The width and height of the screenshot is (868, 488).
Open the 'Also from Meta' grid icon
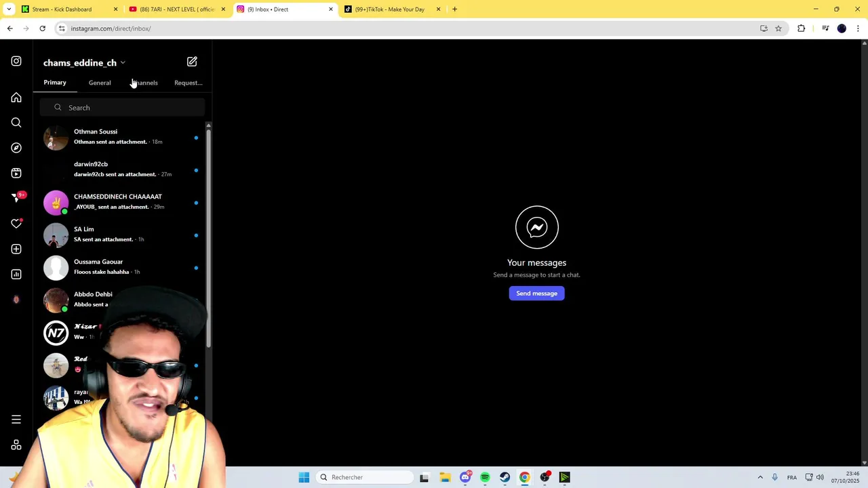16,445
